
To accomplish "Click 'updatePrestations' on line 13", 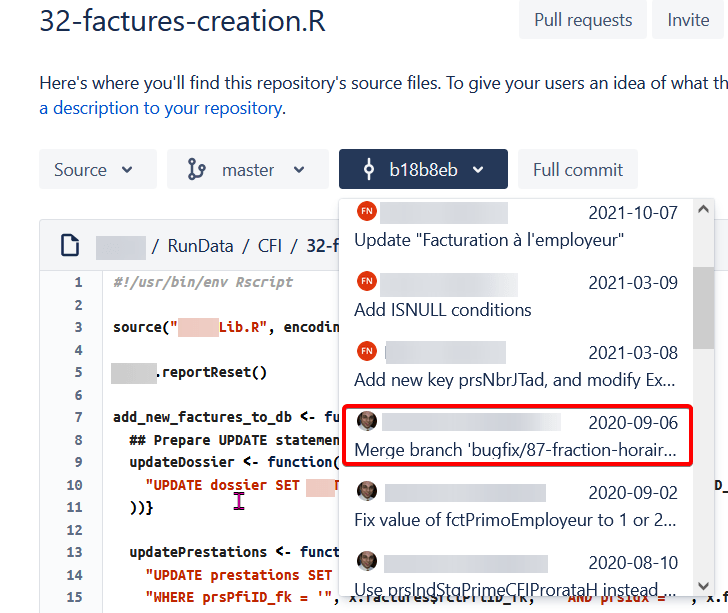I will [198, 552].
